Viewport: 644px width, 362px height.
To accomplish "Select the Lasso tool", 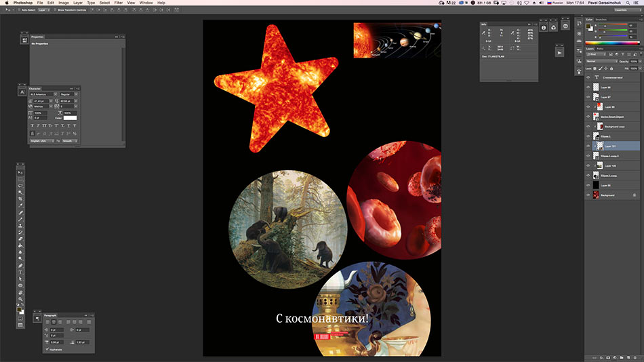I will click(x=20, y=186).
